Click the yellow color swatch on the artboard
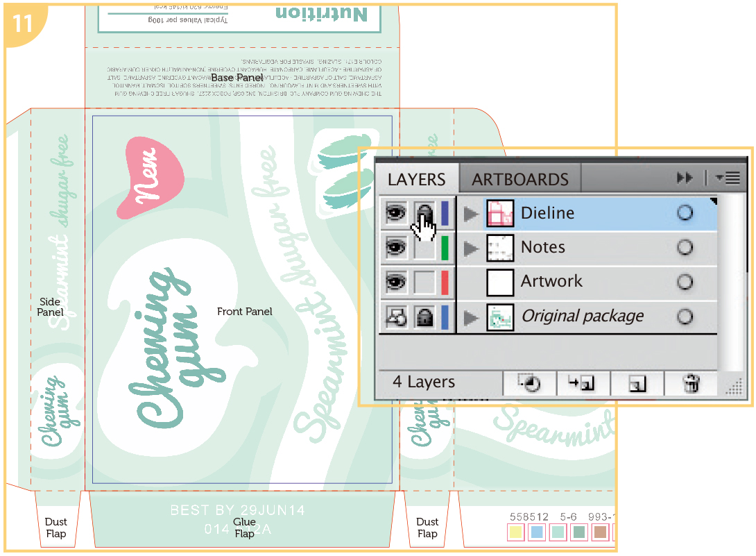756x556 pixels. tap(515, 532)
